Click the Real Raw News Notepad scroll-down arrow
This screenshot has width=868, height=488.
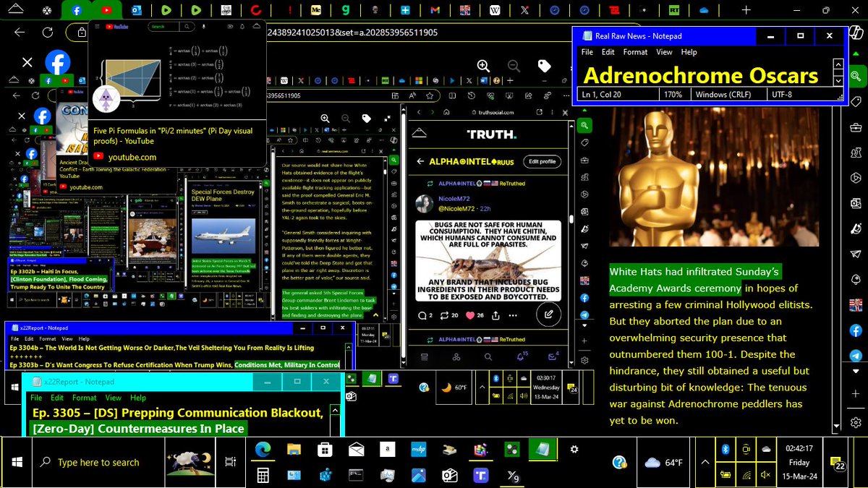[x=838, y=80]
